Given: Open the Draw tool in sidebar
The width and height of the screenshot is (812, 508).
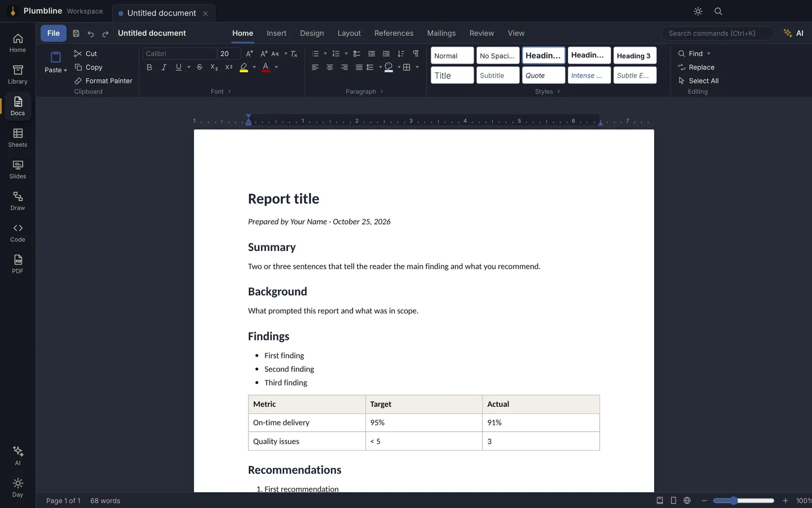Looking at the screenshot, I should click(x=18, y=201).
